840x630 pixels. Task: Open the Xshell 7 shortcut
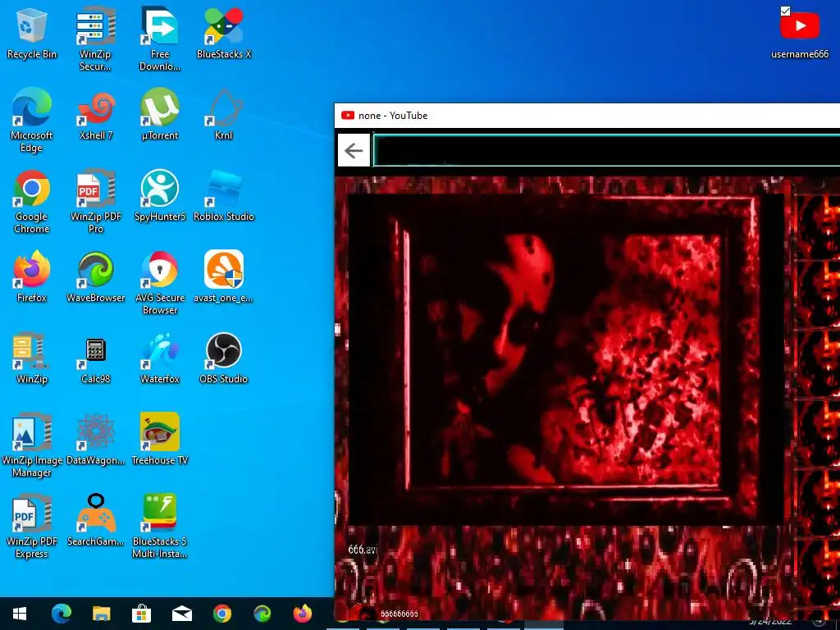click(95, 115)
